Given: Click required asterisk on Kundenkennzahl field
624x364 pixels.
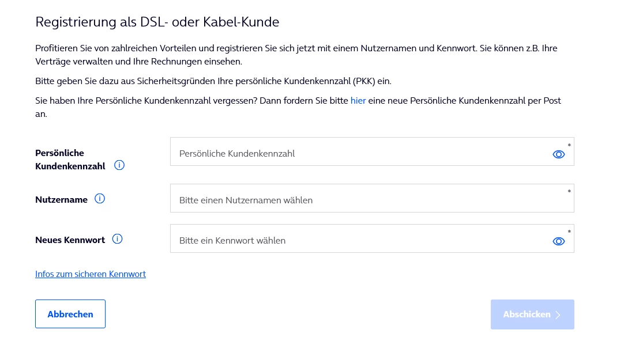Looking at the screenshot, I should click(x=569, y=145).
